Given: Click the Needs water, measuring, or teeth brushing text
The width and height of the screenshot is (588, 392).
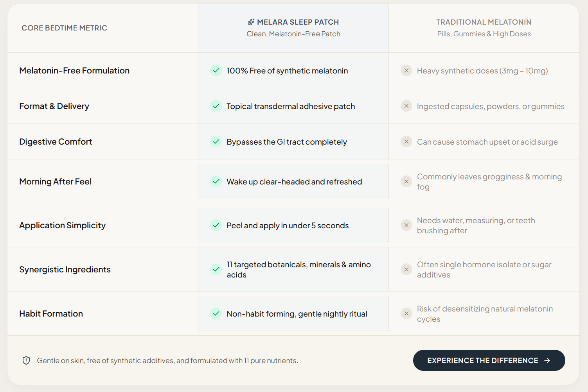Looking at the screenshot, I should coord(476,226).
